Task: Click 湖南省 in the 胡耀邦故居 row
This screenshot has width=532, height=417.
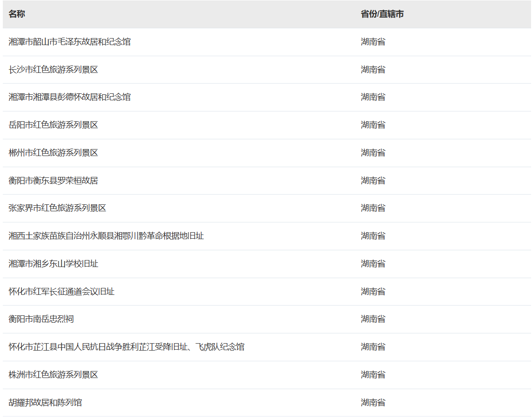Action: [373, 403]
